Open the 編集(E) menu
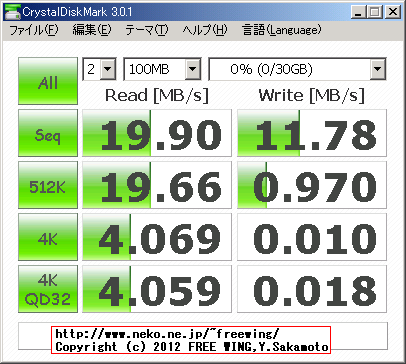 click(x=92, y=30)
